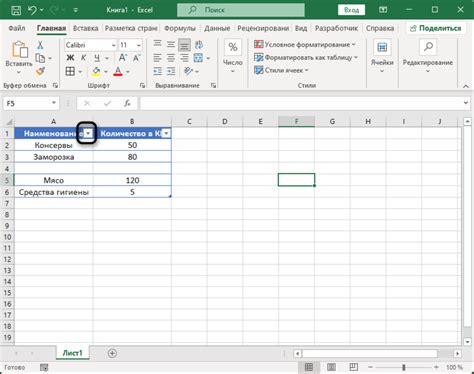Apply underline with the Ч button
Image resolution: width=474 pixels, height=374 pixels.
[x=97, y=58]
